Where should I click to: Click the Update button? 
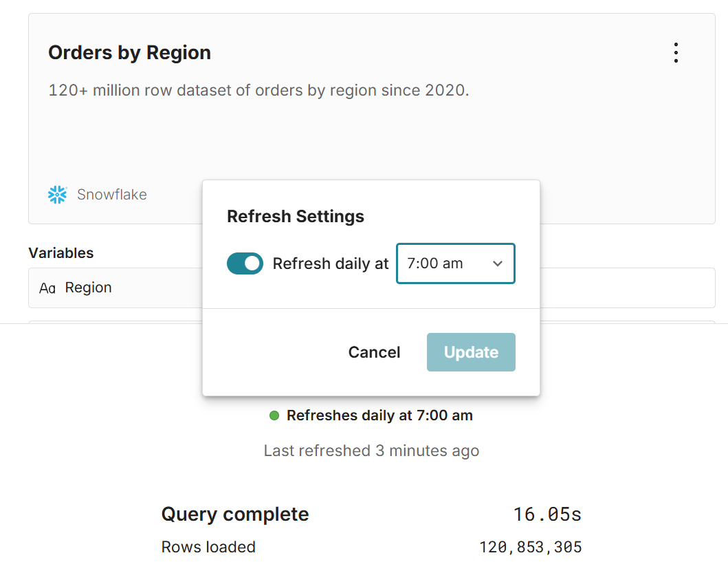point(471,352)
